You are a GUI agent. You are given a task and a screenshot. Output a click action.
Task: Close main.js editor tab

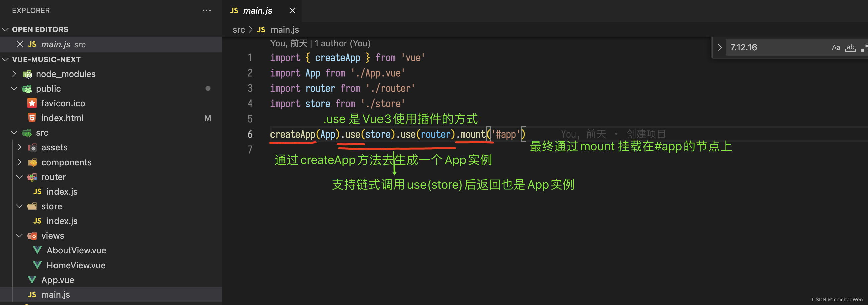click(292, 10)
